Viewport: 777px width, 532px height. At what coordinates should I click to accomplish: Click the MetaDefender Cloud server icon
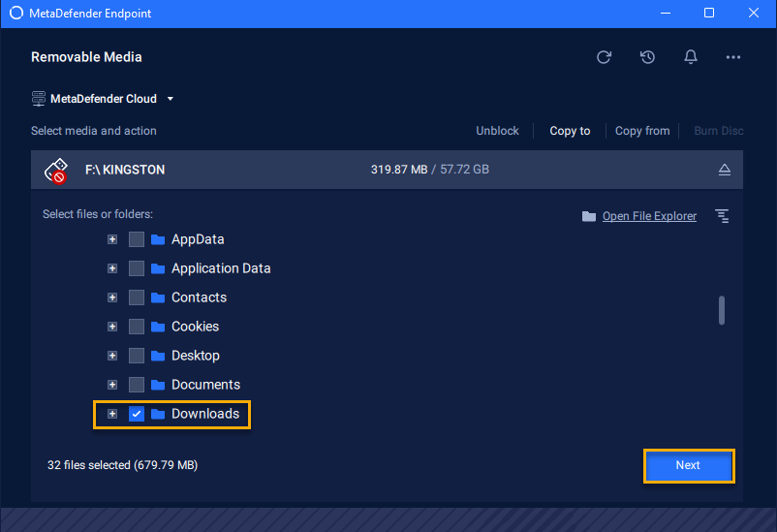click(x=39, y=99)
